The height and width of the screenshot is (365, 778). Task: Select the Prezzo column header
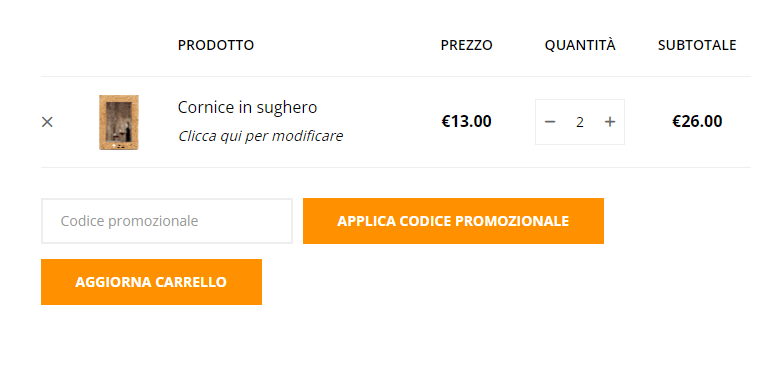[x=466, y=45]
